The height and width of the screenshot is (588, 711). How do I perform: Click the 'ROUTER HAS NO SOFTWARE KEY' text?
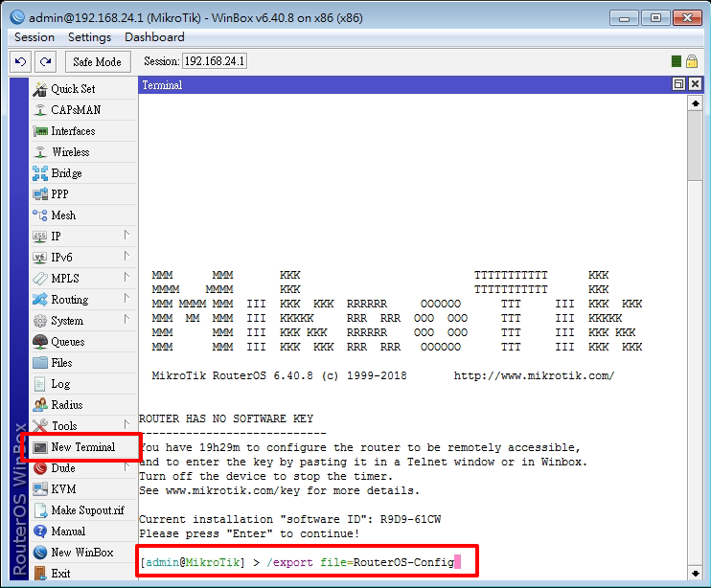click(226, 418)
